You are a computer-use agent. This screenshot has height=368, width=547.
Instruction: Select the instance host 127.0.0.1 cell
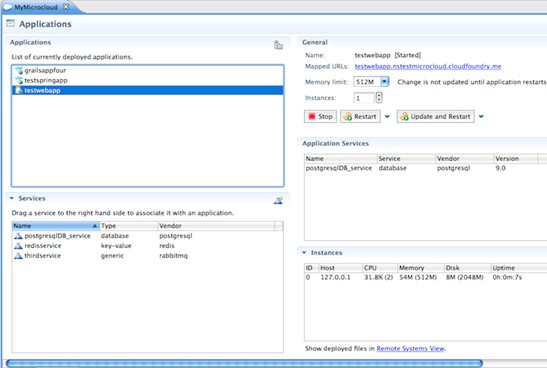tap(335, 278)
